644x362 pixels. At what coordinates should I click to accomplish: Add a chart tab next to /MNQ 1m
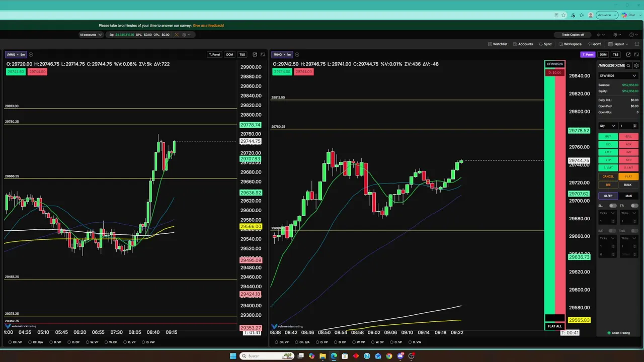coord(297,54)
